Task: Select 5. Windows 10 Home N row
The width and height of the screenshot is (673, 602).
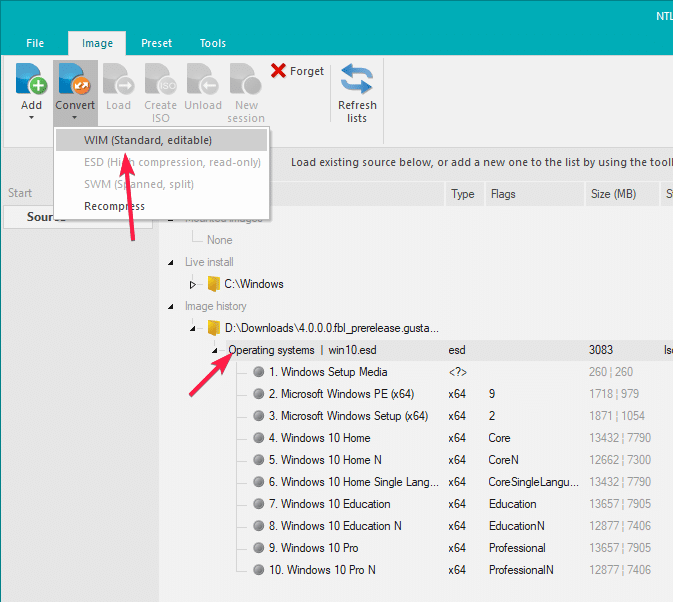Action: pyautogui.click(x=325, y=460)
